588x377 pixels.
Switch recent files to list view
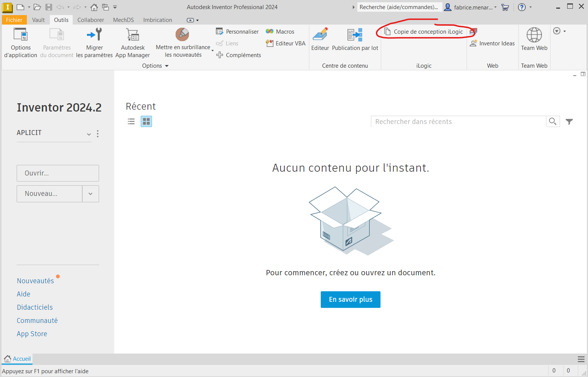tap(131, 121)
